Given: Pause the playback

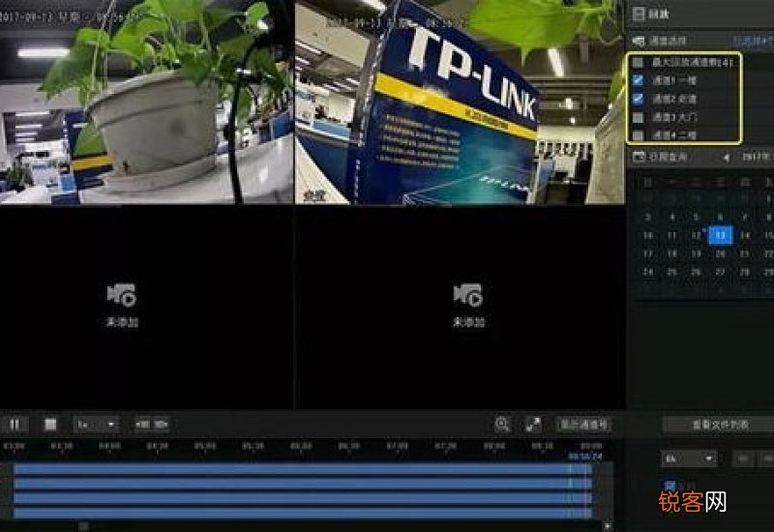Looking at the screenshot, I should click(15, 425).
